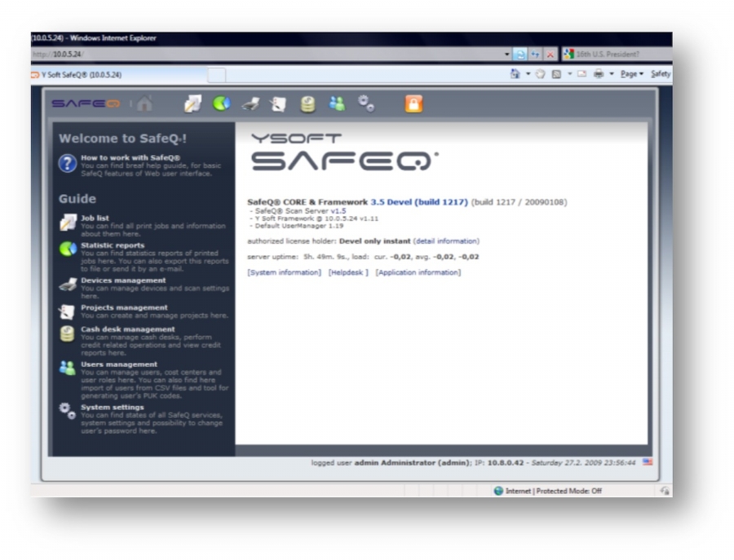Stop page loading with the red X icon
Screen dimensions: 734x560
[x=550, y=55]
